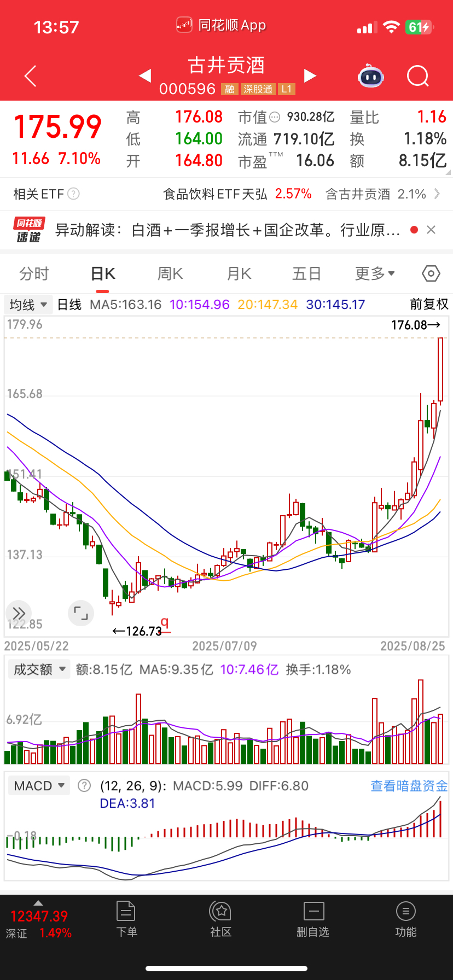Read 异动解读 news headline

click(228, 230)
